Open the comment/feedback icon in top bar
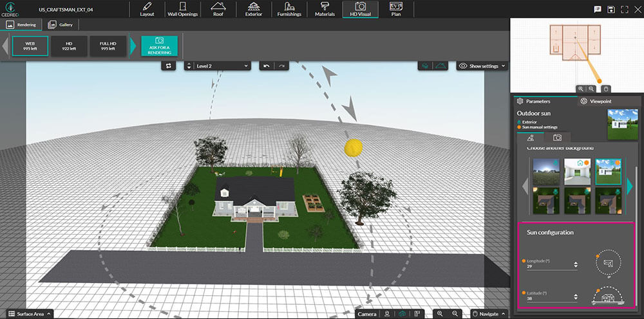Viewport: 644px width, 319px height. [597, 9]
